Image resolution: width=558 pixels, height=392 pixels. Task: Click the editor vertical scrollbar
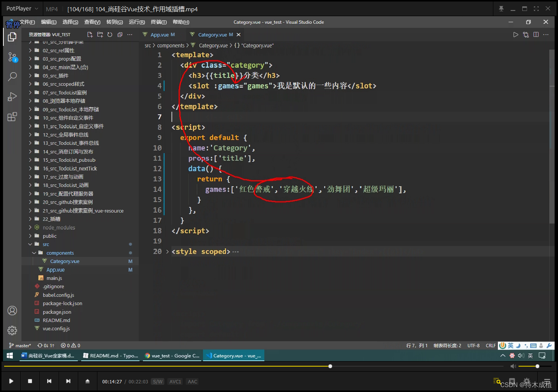pos(552,137)
